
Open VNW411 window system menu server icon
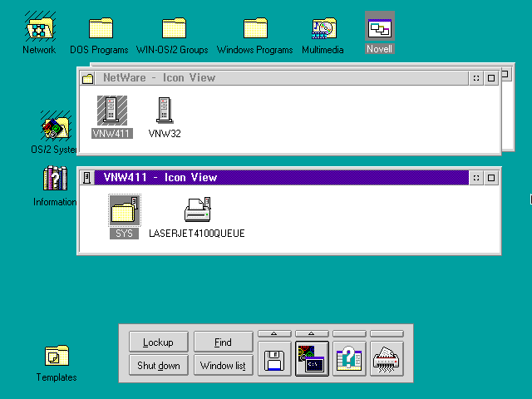87,178
